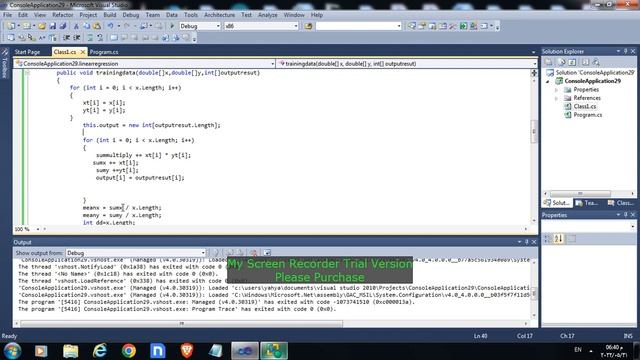
Task: Select Program.cs in Solution Explorer
Action: point(587,115)
